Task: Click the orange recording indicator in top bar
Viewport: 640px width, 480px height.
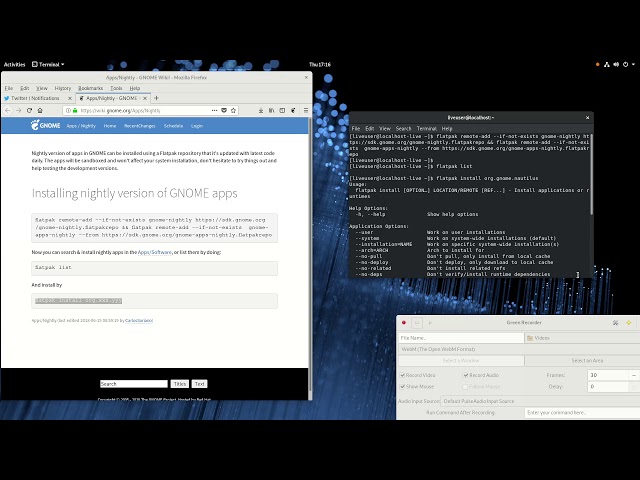Action: [598, 64]
